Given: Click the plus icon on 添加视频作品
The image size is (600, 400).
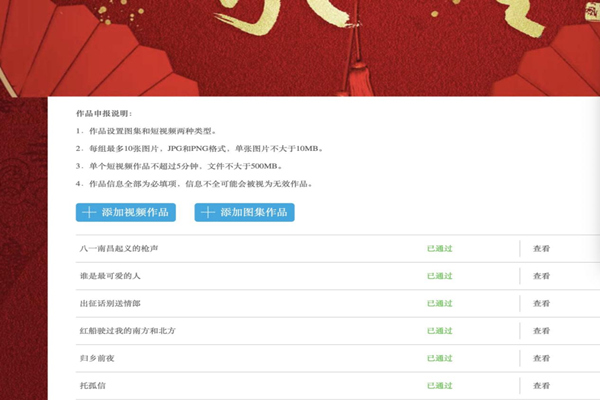Looking at the screenshot, I should pos(89,212).
